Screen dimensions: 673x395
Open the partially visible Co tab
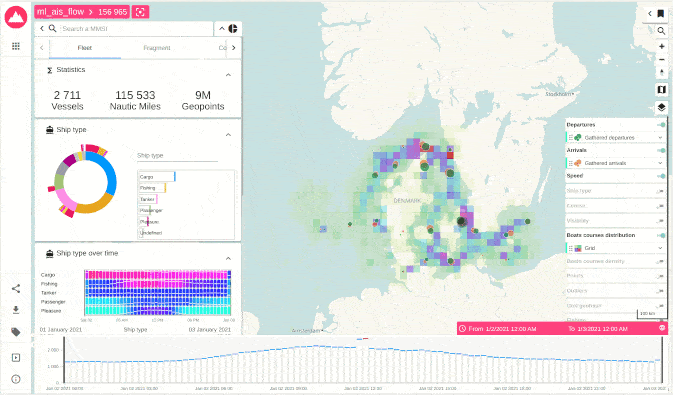click(222, 48)
